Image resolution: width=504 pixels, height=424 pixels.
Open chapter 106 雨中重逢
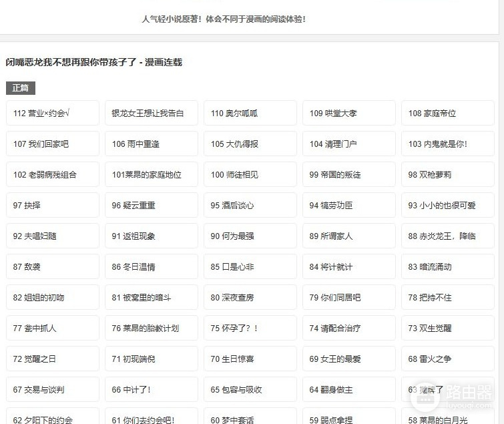point(152,144)
